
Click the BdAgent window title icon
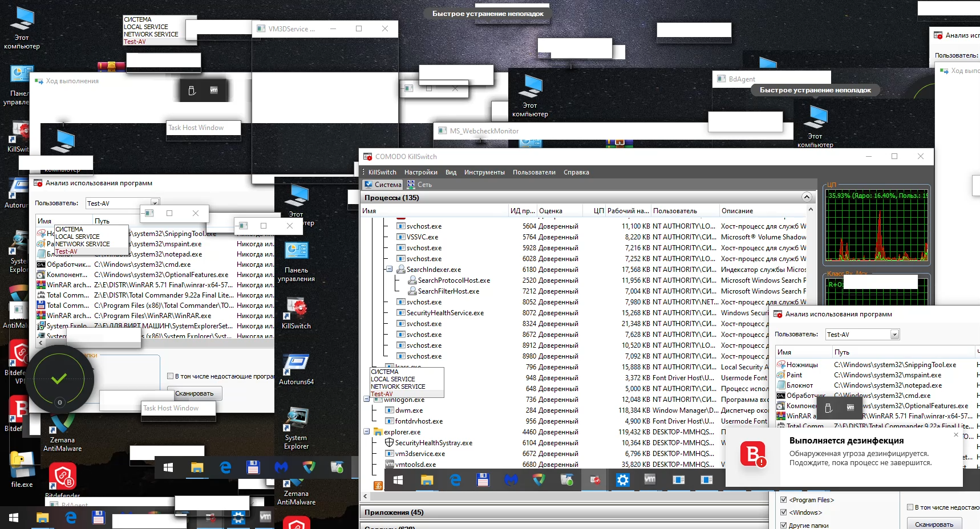point(721,79)
